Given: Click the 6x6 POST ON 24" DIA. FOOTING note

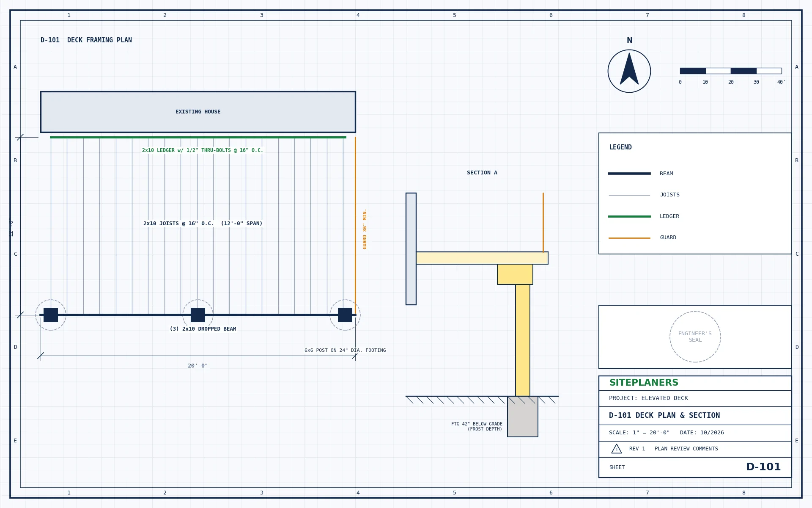Looking at the screenshot, I should 345,351.
